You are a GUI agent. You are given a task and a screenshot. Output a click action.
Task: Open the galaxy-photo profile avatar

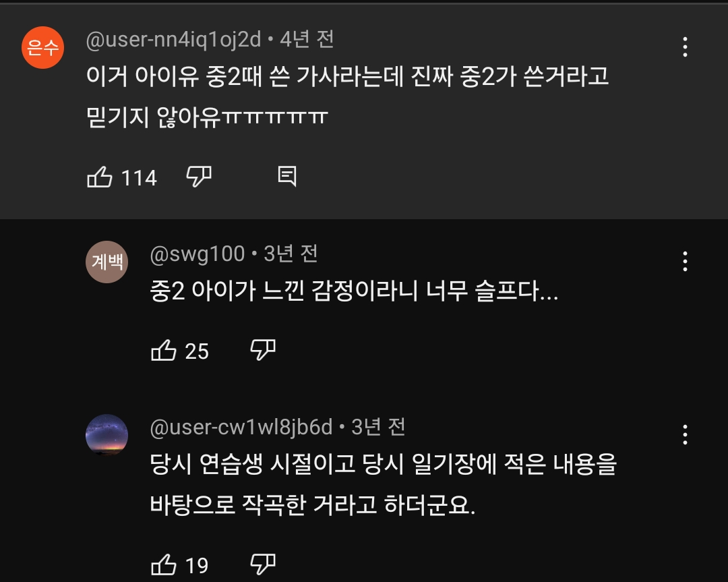tap(107, 435)
